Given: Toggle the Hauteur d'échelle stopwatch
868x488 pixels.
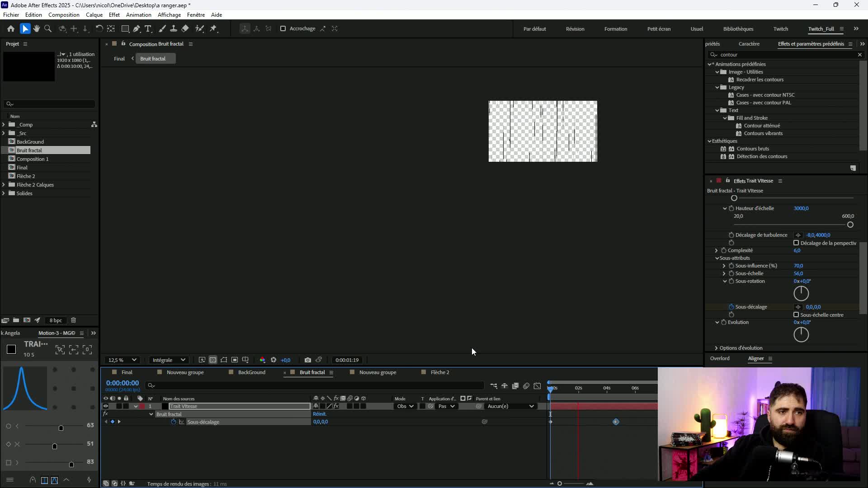Looking at the screenshot, I should [731, 208].
